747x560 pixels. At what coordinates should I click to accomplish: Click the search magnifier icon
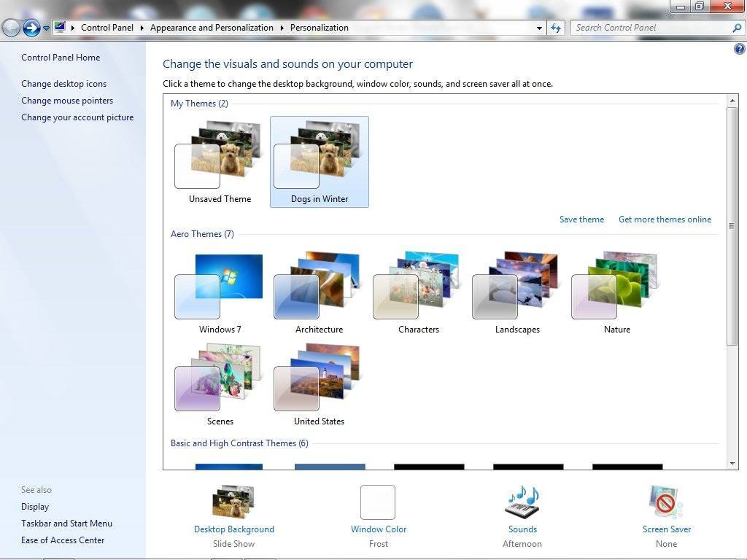click(x=737, y=28)
